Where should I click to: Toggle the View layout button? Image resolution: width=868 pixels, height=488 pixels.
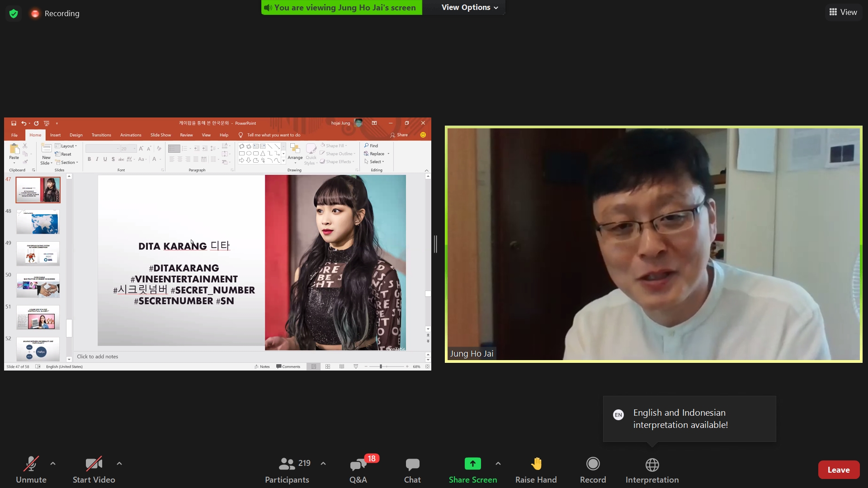click(843, 12)
